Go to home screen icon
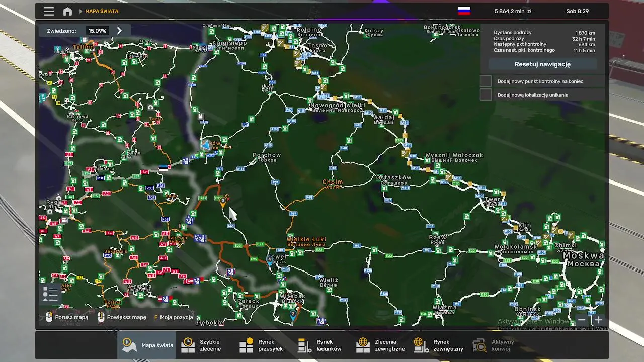644x362 pixels. pyautogui.click(x=67, y=11)
